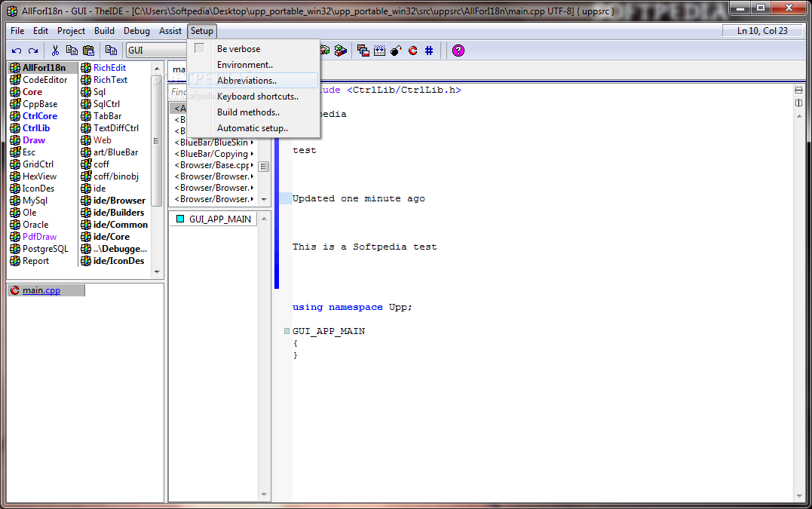Viewport: 812px width, 509px height.
Task: Select the coff/binobj package
Action: point(116,176)
